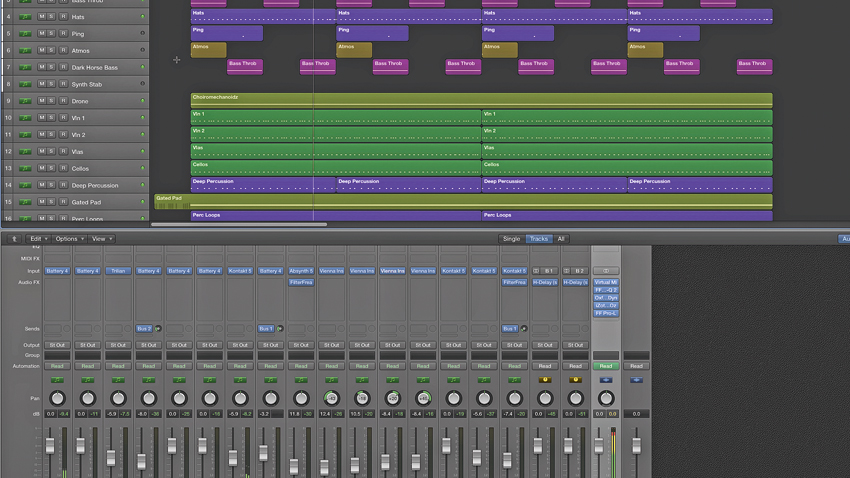Solo the Dark Horse Bass track

[51, 67]
